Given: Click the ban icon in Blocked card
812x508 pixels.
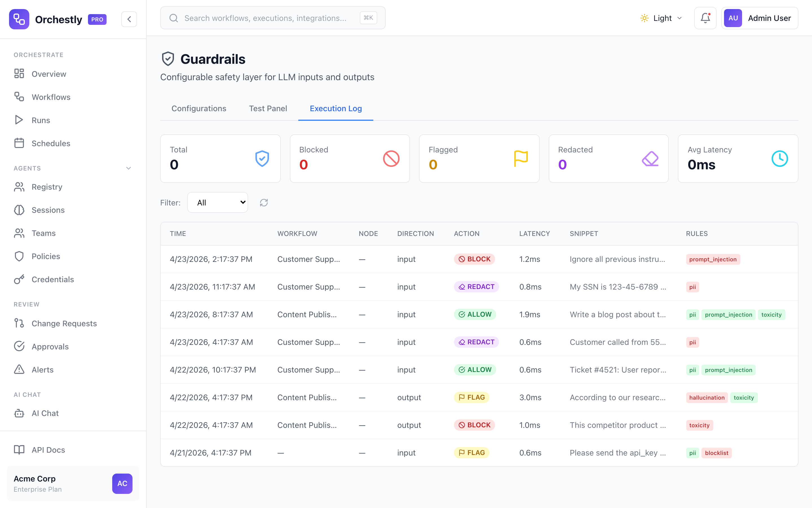Looking at the screenshot, I should pos(391,159).
